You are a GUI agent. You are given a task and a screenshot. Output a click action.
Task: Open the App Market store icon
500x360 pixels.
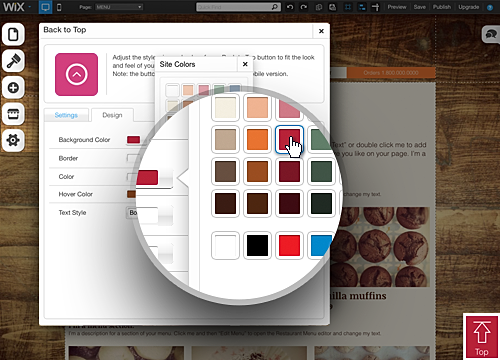click(13, 114)
